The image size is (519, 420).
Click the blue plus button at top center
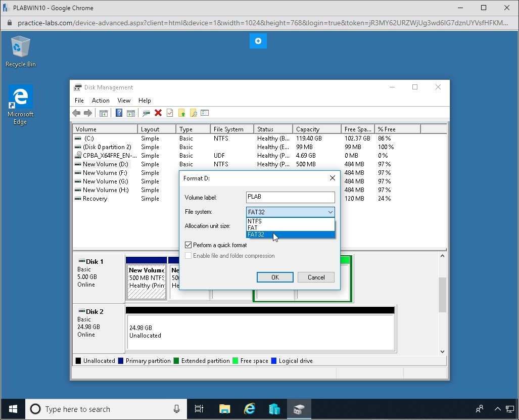(258, 41)
